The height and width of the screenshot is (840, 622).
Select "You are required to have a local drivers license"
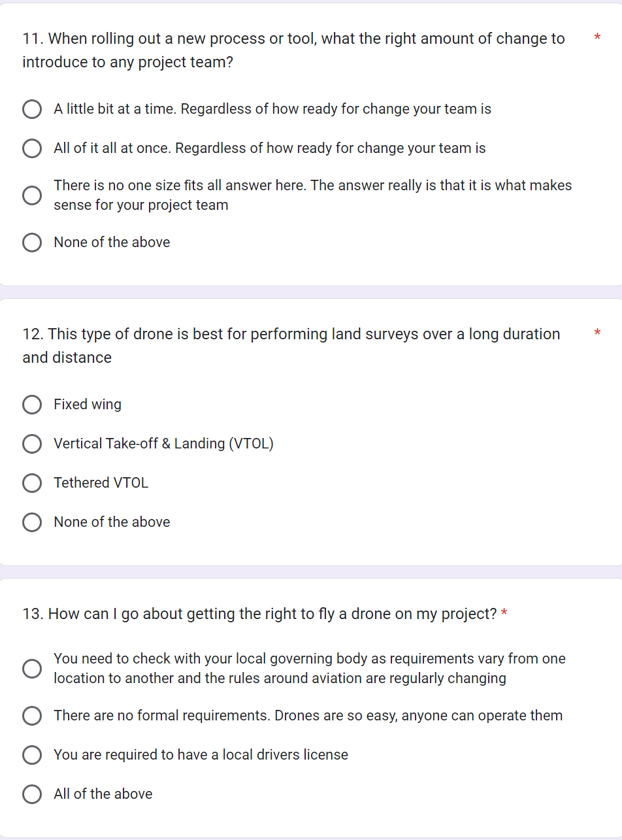click(32, 755)
